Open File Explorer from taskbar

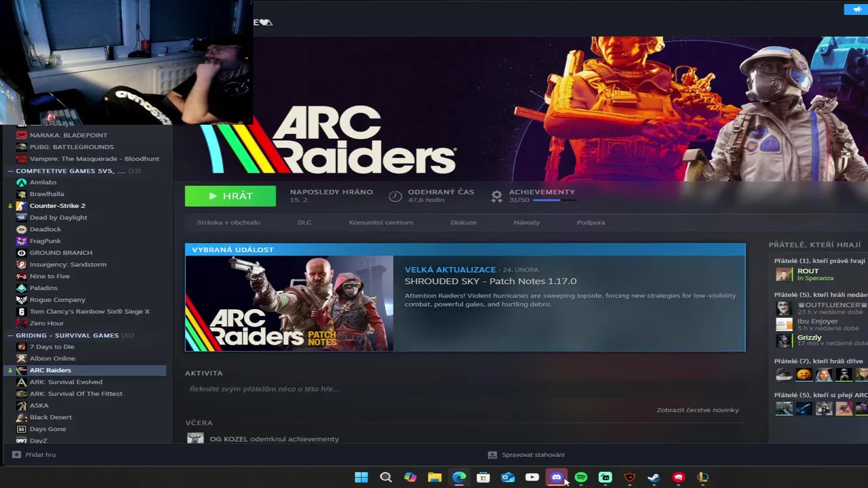(435, 477)
